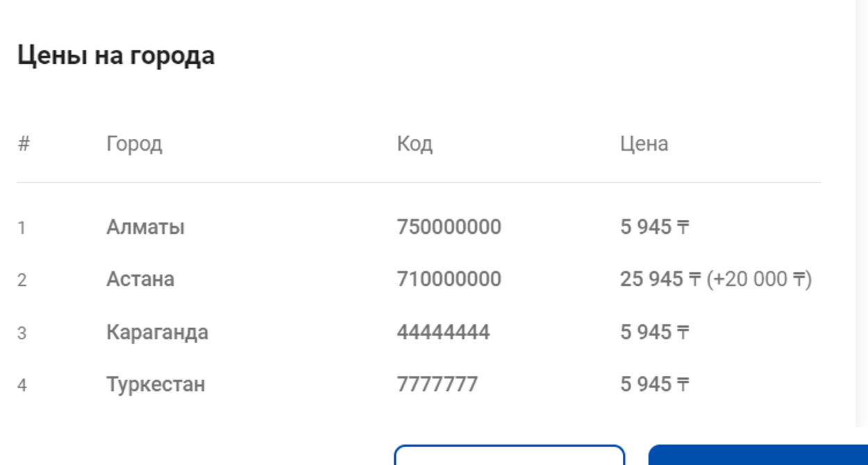Screen dimensions: 868x465
Task: Click the code 750000000
Action: click(x=449, y=227)
